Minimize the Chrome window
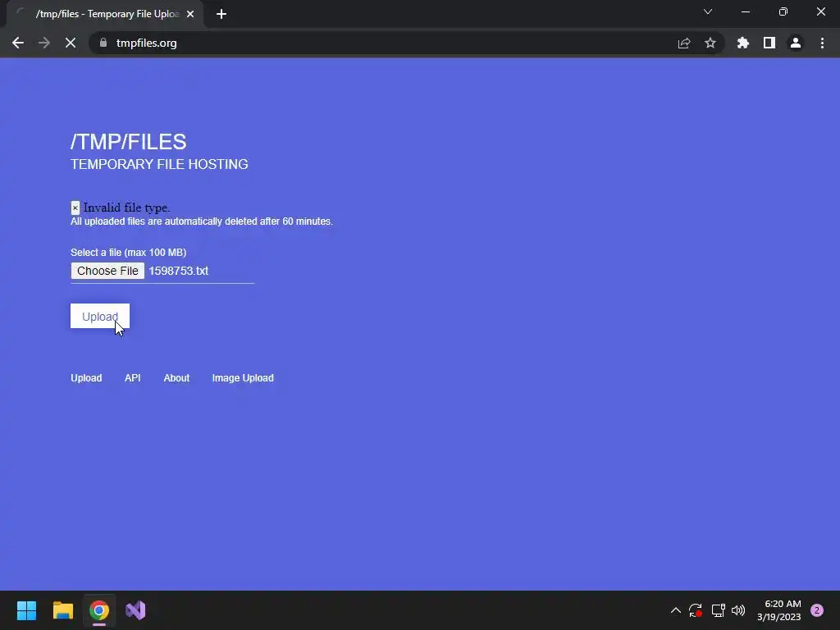The height and width of the screenshot is (630, 840). click(746, 11)
